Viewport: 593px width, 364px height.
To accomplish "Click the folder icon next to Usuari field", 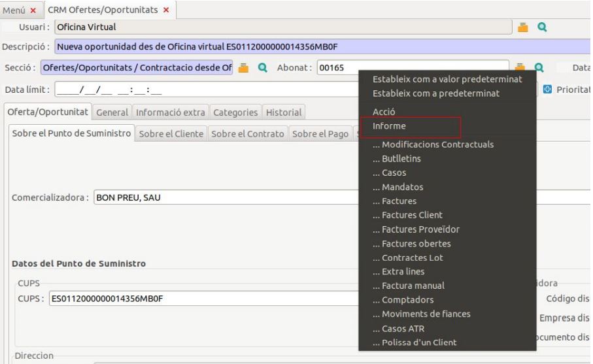I will coord(522,27).
